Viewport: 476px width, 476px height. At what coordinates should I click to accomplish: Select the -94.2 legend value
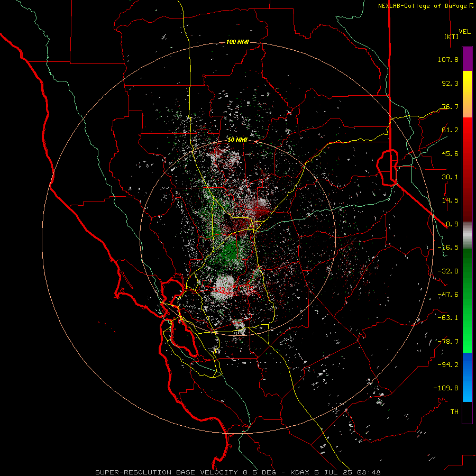click(448, 365)
